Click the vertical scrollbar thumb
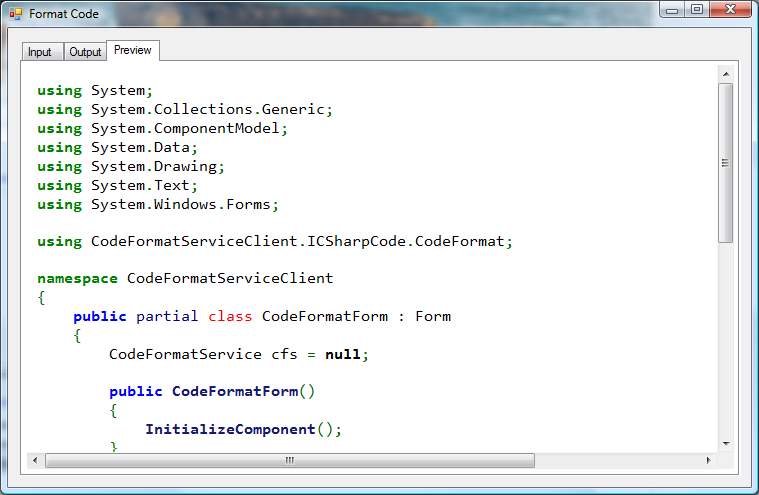Viewport: 759px width, 495px height. pyautogui.click(x=726, y=162)
